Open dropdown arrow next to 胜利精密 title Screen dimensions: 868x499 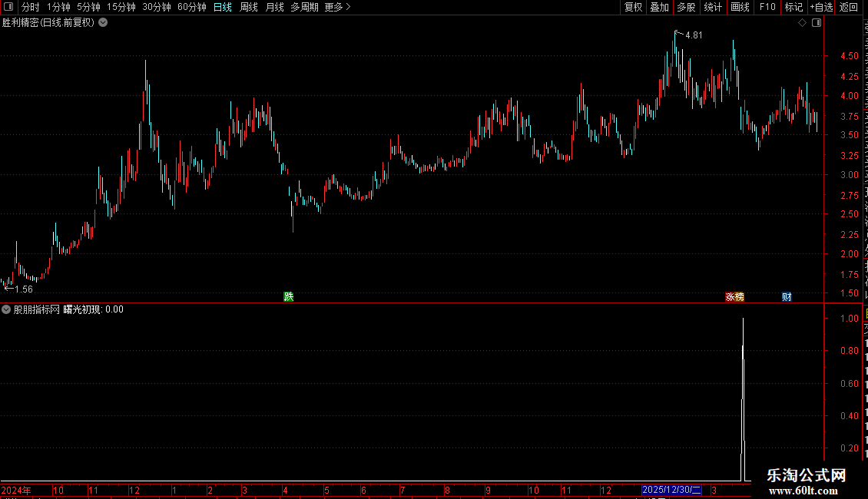click(x=103, y=23)
